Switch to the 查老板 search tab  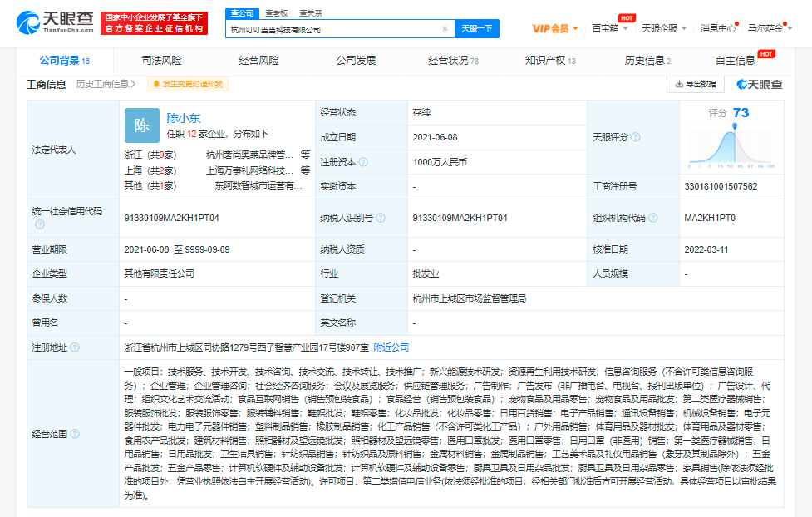click(277, 13)
